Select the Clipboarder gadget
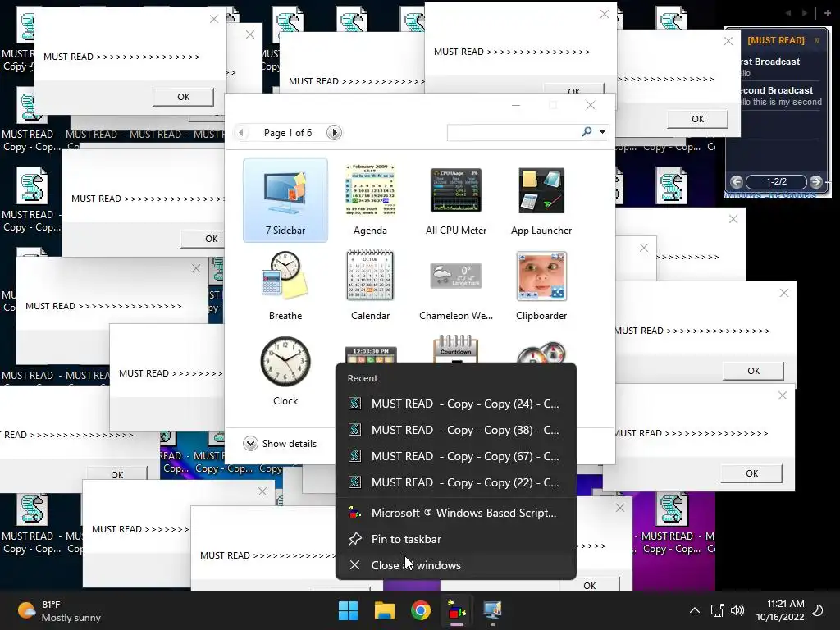840x630 pixels. click(x=541, y=285)
